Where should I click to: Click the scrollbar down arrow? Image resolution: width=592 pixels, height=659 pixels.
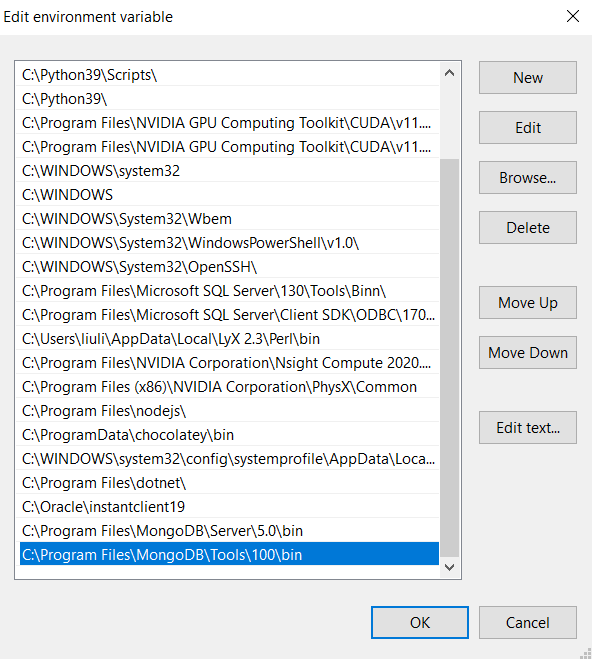tap(449, 567)
